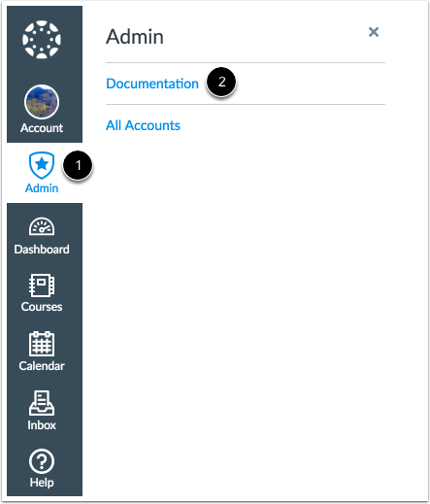
Task: Click the black number 2 annotation marker
Action: [x=221, y=82]
